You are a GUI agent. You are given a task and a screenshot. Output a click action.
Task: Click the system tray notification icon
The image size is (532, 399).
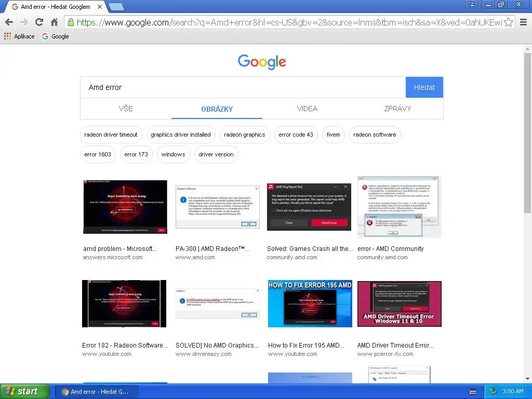coord(494,392)
